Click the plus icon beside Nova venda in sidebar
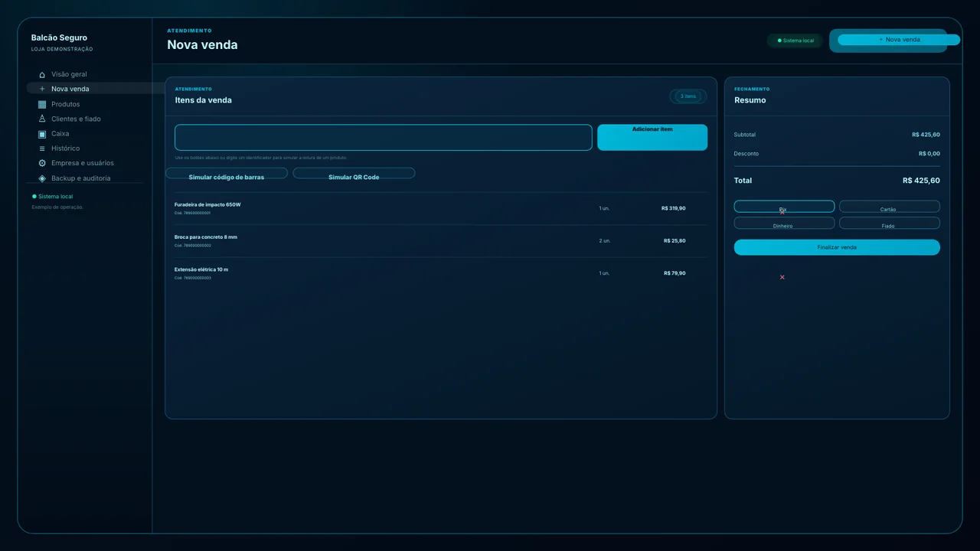Viewport: 980px width, 551px height. coord(42,89)
